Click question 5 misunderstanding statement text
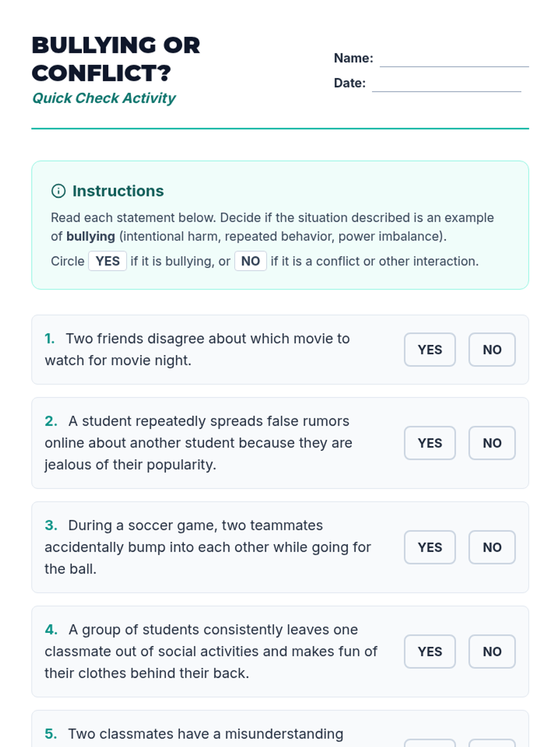560x747 pixels. click(x=205, y=734)
